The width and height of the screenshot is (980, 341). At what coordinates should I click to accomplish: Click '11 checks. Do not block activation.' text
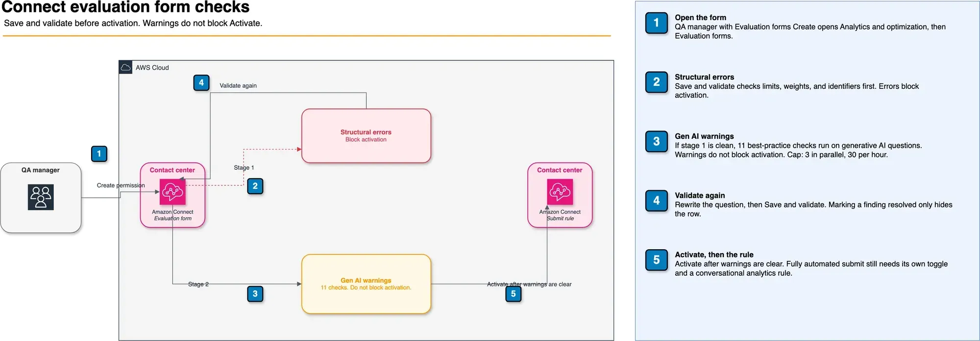point(366,288)
